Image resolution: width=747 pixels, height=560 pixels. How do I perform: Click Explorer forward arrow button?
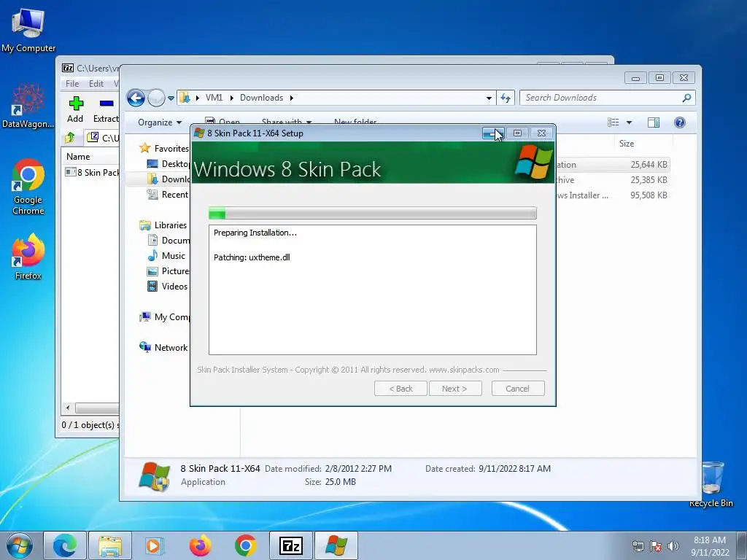(156, 98)
